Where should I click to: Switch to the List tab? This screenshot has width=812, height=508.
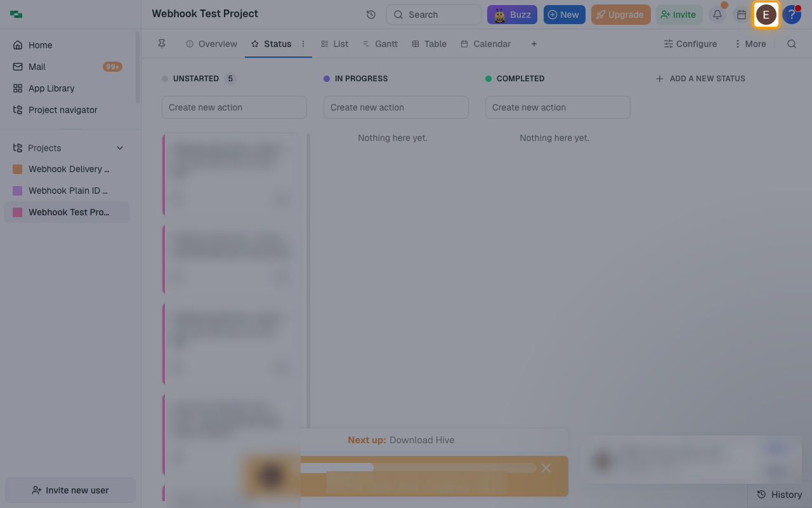tap(335, 44)
